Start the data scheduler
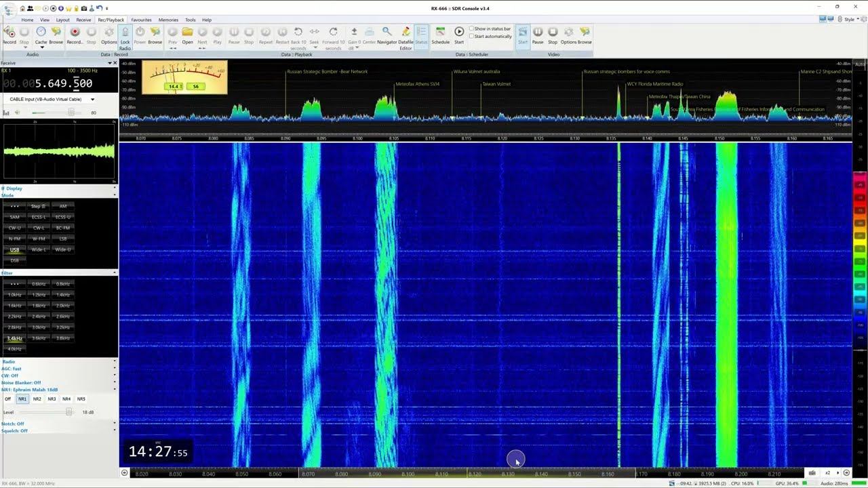The height and width of the screenshot is (488, 868). 459,35
